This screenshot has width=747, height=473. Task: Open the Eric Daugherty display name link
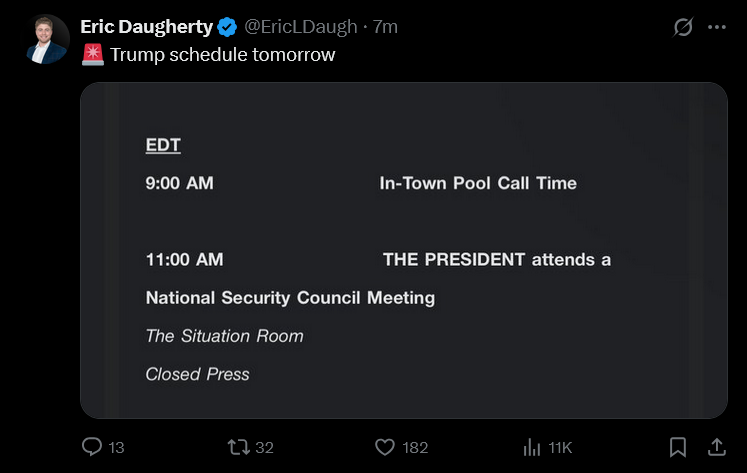tap(146, 27)
